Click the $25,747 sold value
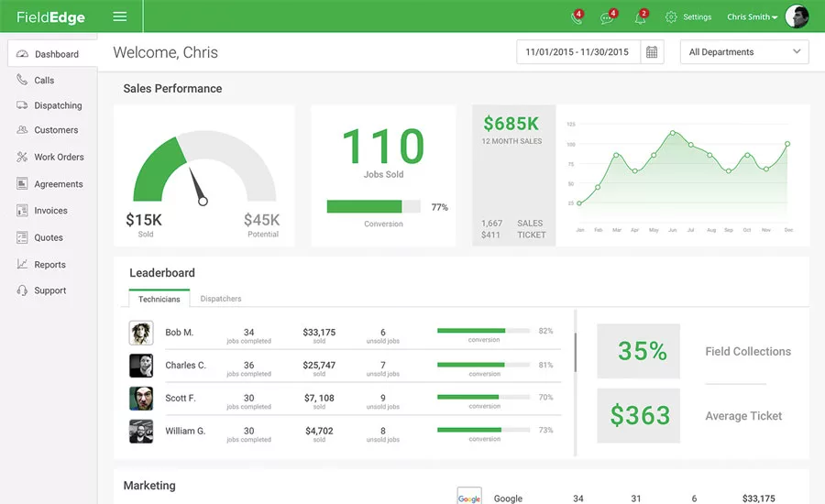 [x=319, y=365]
